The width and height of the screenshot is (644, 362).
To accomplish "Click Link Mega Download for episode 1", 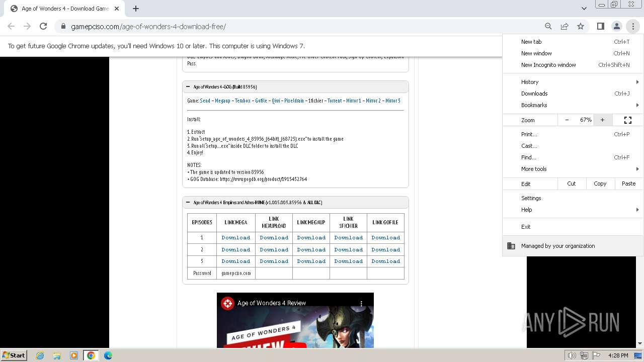I will pos(236,237).
